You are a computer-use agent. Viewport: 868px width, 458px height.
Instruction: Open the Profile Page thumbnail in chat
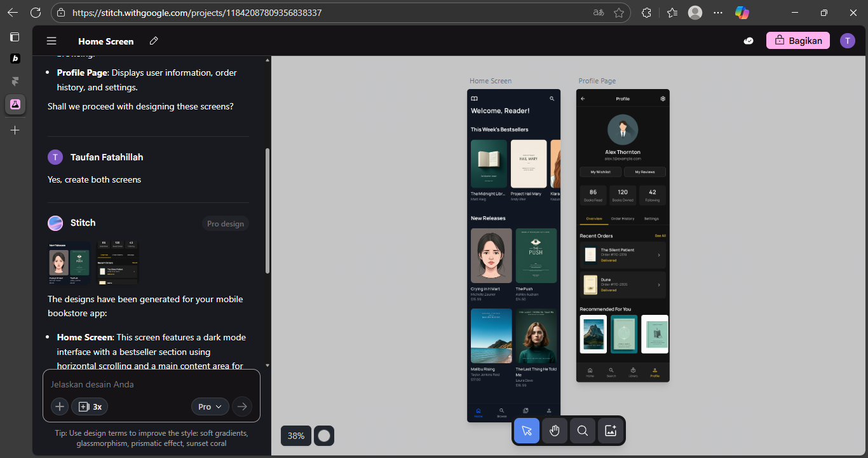pyautogui.click(x=118, y=263)
